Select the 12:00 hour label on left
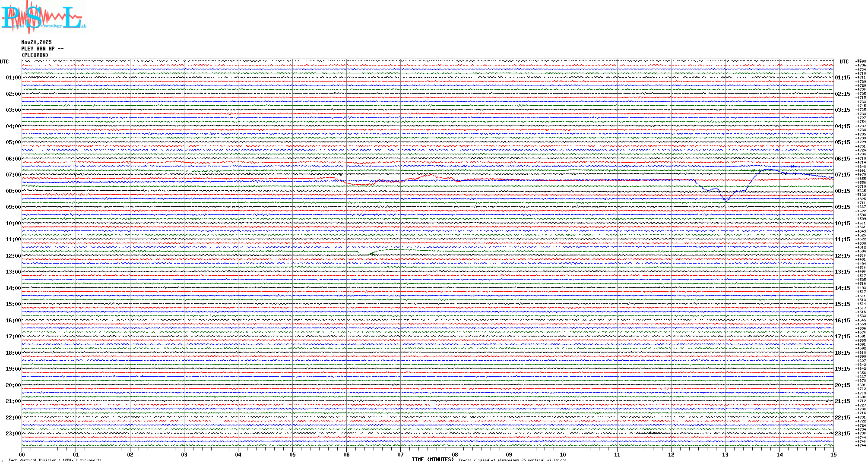Image resolution: width=868 pixels, height=466 pixels. (x=13, y=256)
